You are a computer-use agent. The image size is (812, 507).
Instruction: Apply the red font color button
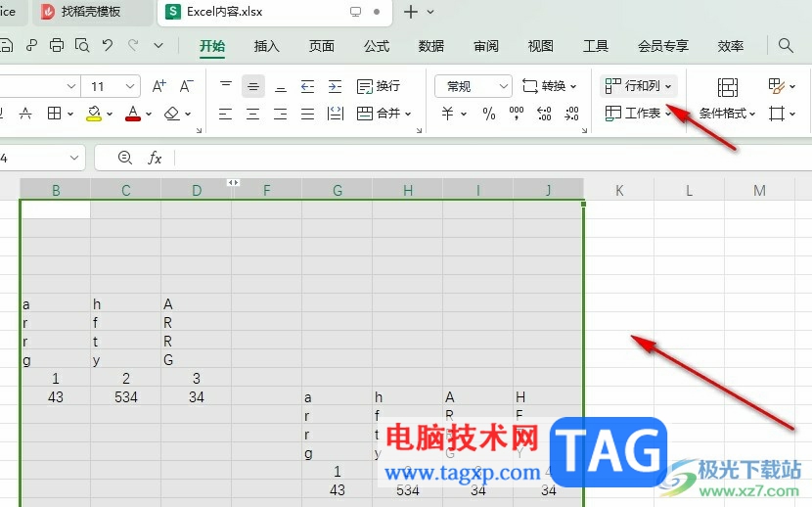133,114
